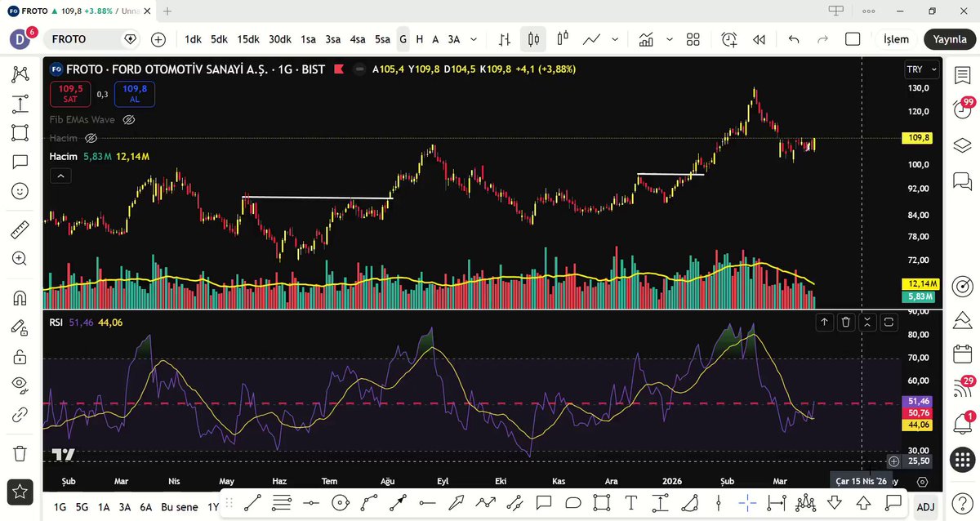Toggle visibility of the greyed Hacim indicator
Screen dimensions: 980x521
point(91,138)
